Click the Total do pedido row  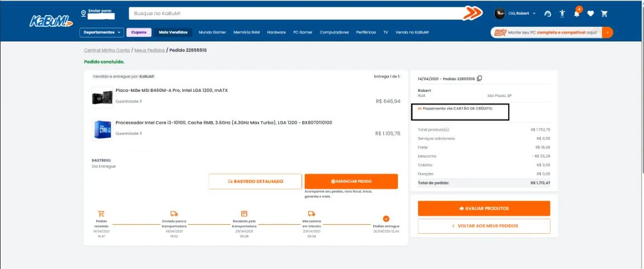pyautogui.click(x=484, y=183)
